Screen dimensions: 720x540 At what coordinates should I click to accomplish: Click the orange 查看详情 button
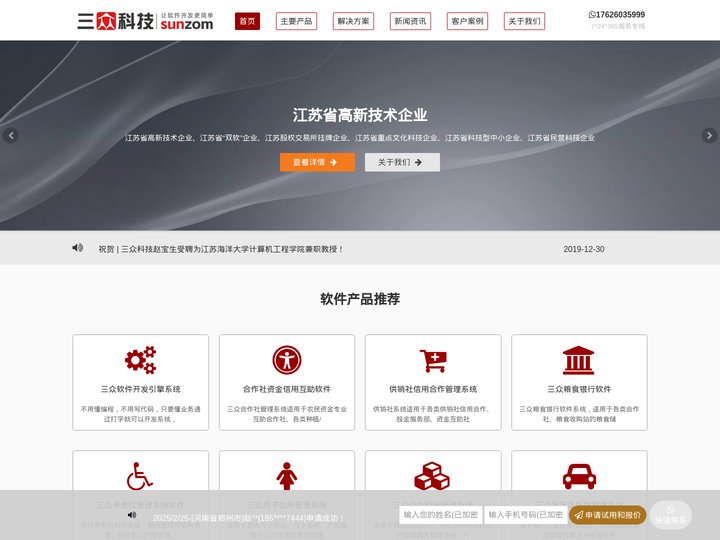point(317,162)
